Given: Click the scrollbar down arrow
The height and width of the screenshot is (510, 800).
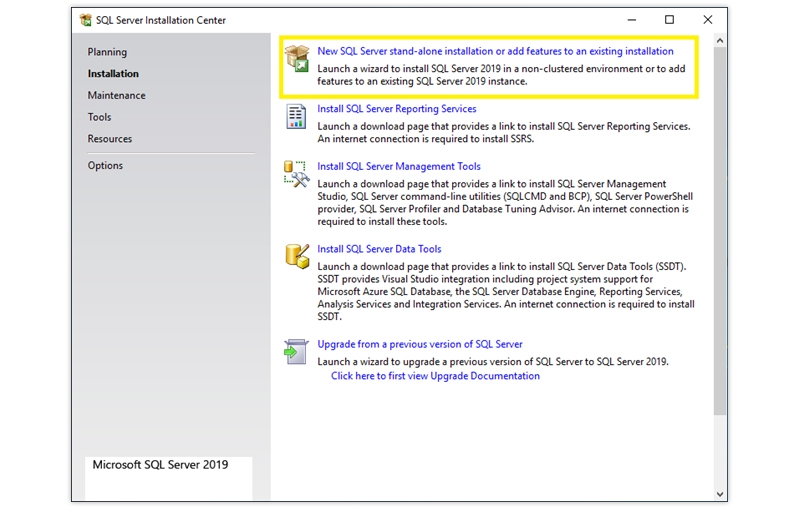Looking at the screenshot, I should [720, 494].
